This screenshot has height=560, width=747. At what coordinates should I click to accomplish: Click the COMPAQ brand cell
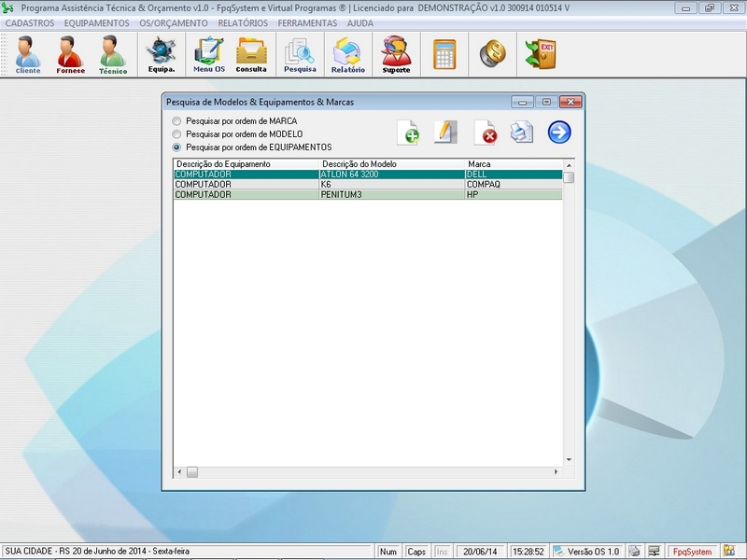(x=514, y=184)
